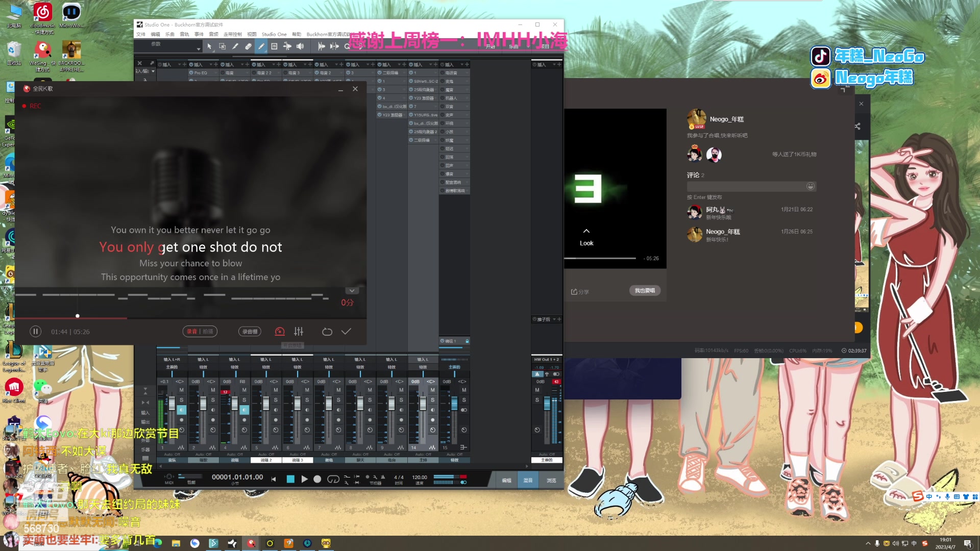Pause the karaoke recording playback
The height and width of the screenshot is (551, 980).
(35, 332)
